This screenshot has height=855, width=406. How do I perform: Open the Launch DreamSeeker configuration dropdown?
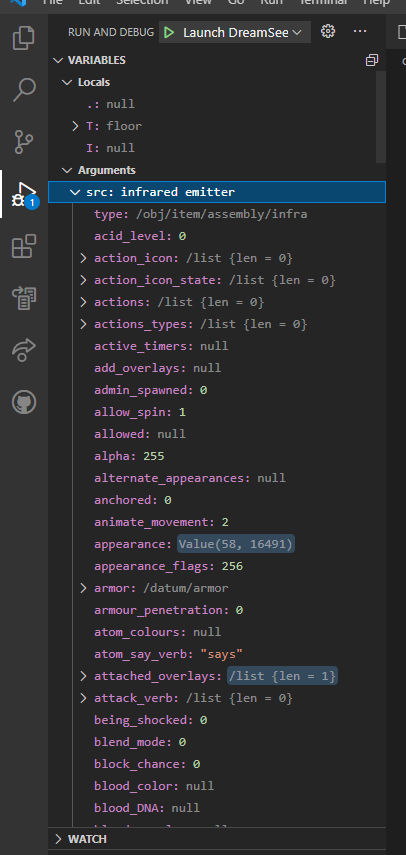pyautogui.click(x=235, y=32)
